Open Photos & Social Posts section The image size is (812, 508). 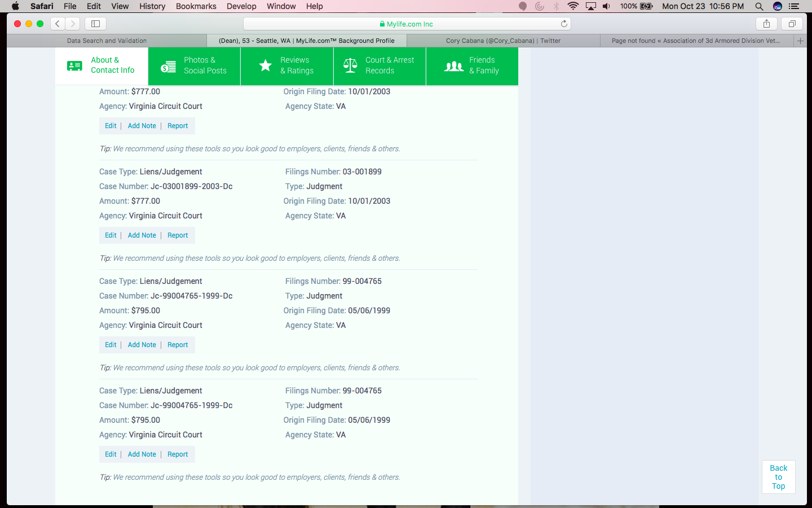pyautogui.click(x=195, y=65)
